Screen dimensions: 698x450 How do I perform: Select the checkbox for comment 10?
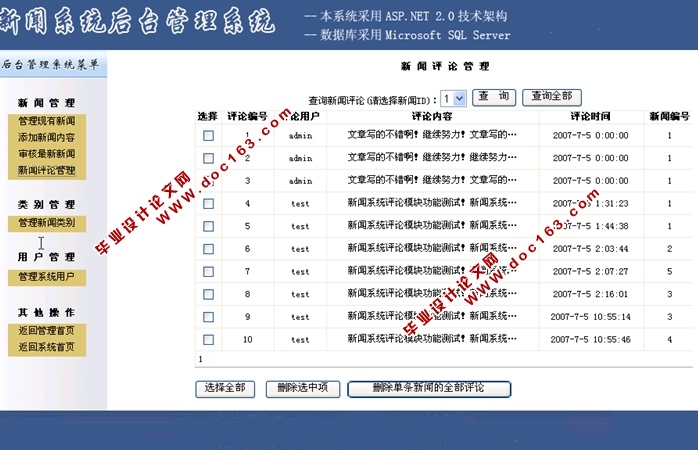[208, 340]
